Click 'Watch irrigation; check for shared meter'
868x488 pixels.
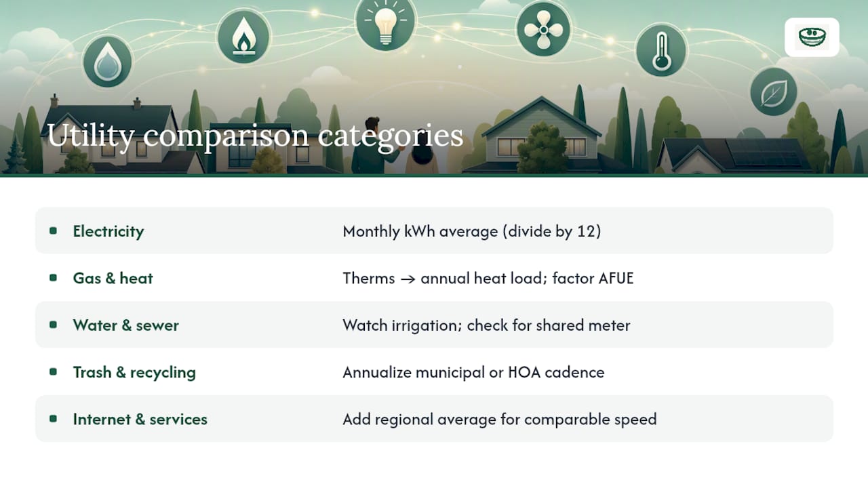pyautogui.click(x=486, y=325)
